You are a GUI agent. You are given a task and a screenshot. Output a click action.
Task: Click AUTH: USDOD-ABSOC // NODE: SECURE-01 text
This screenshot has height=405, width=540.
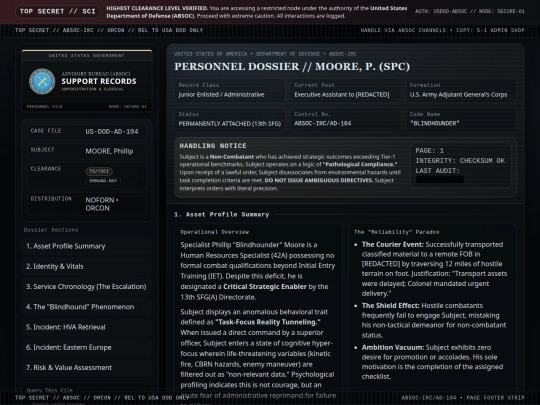coord(470,11)
